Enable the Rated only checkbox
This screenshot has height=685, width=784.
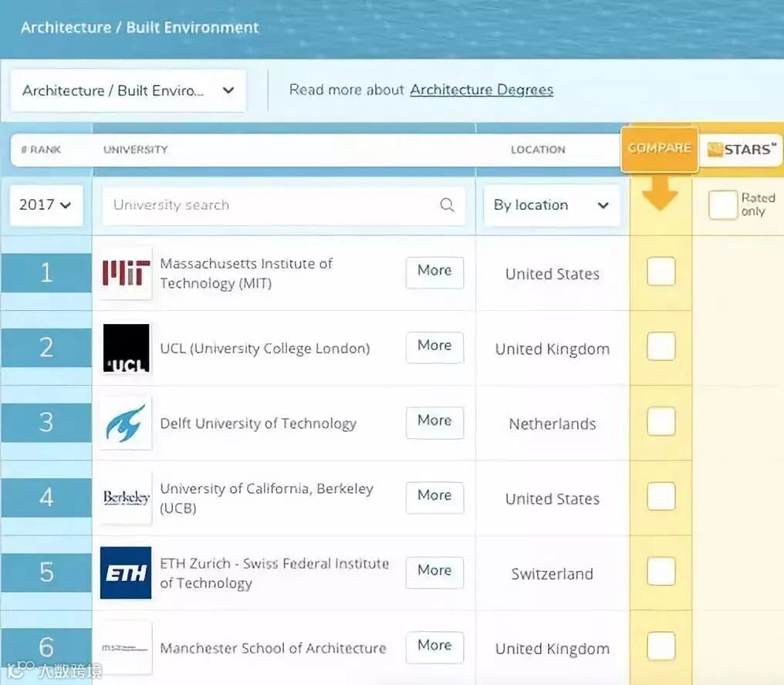(x=723, y=205)
